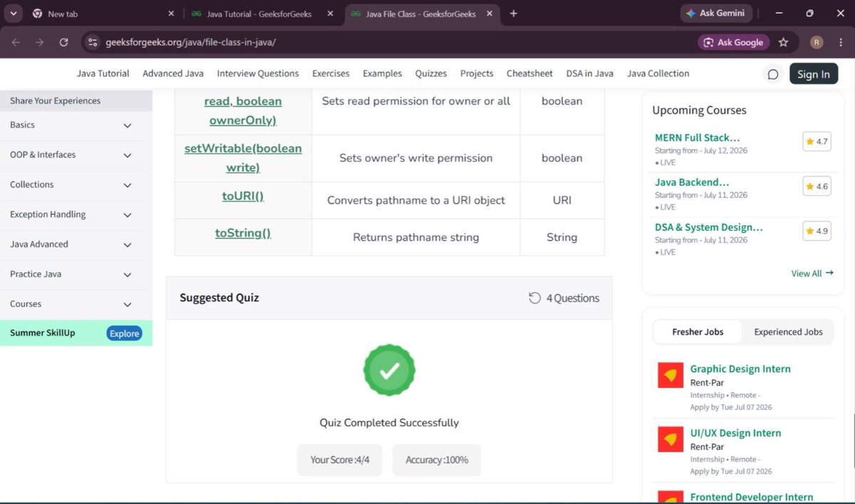The image size is (855, 504).
Task: Click the Your Score :4/4 box
Action: (340, 460)
